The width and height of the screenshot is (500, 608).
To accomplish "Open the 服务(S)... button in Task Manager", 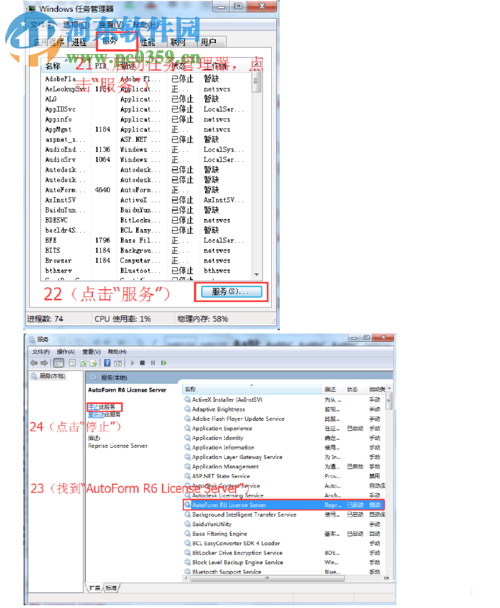I will pyautogui.click(x=231, y=292).
